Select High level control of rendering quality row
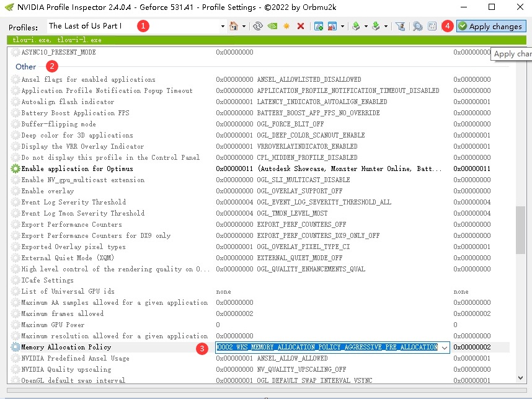 260,269
